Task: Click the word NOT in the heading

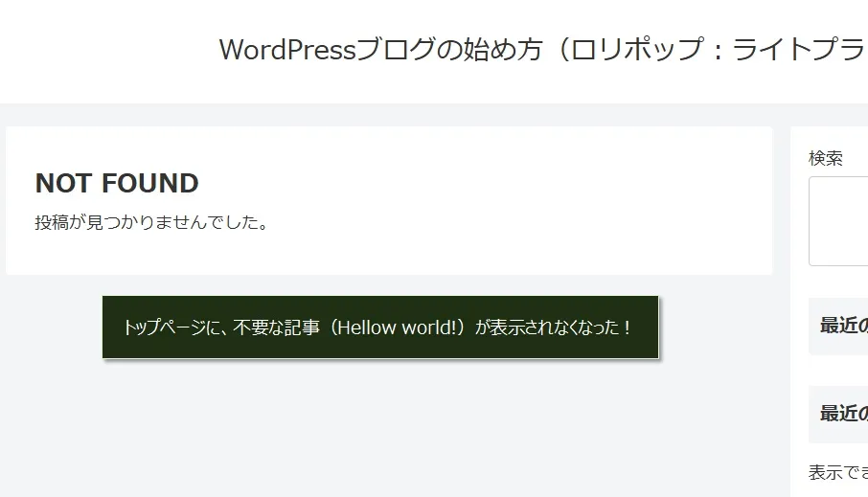Action: (65, 183)
